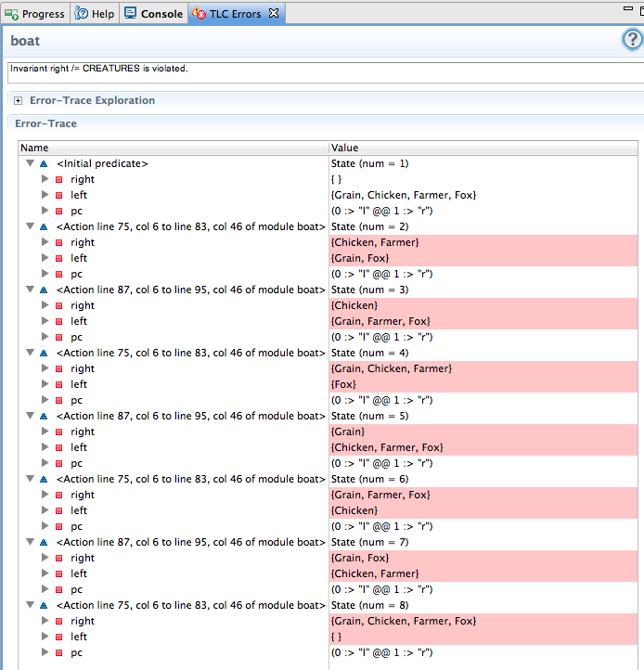Expand the right variable in initial state
644x670 pixels.
pyautogui.click(x=45, y=179)
